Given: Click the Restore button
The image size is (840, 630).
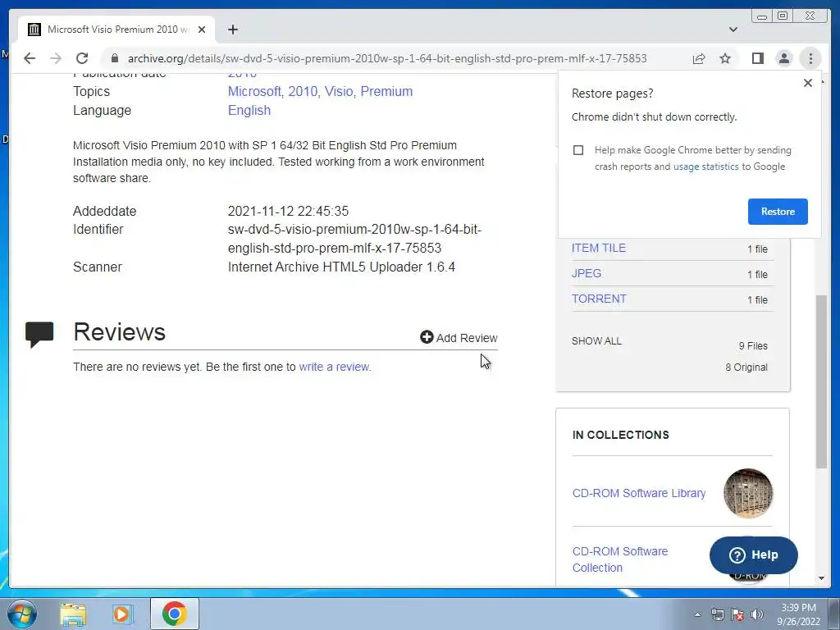Looking at the screenshot, I should [778, 212].
